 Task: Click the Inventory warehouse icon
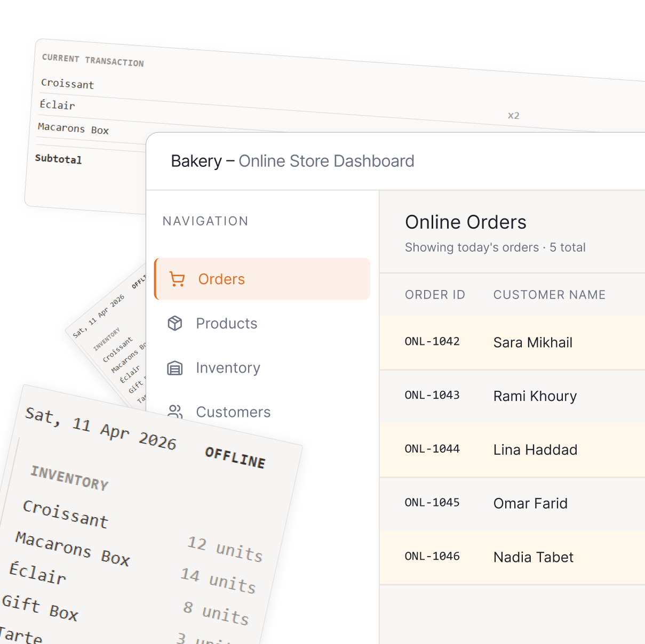[175, 368]
